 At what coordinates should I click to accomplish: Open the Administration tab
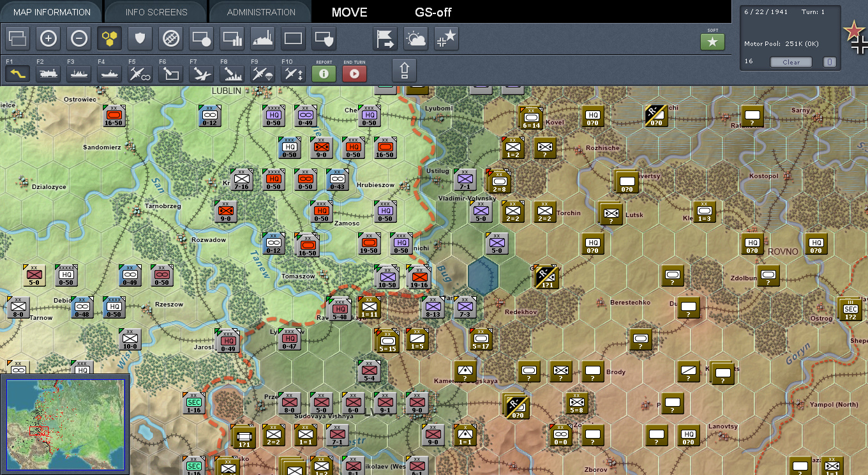(261, 12)
